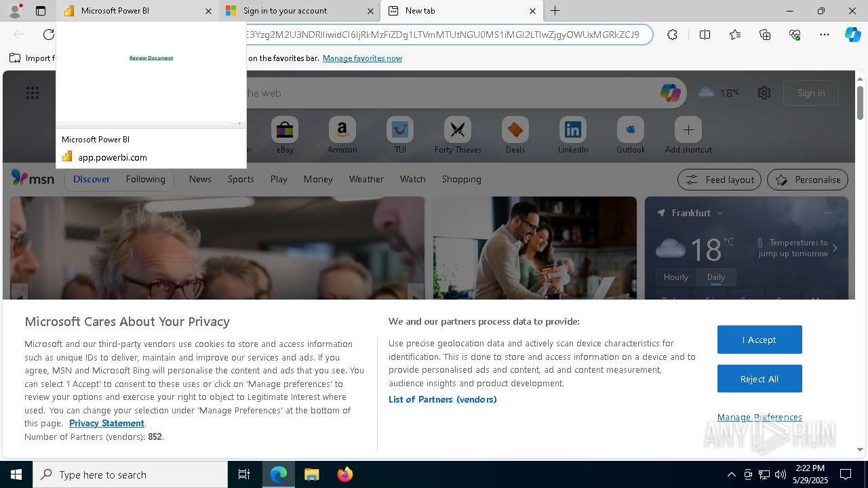Select the Discover feed tab
This screenshot has width=868, height=488.
[92, 179]
